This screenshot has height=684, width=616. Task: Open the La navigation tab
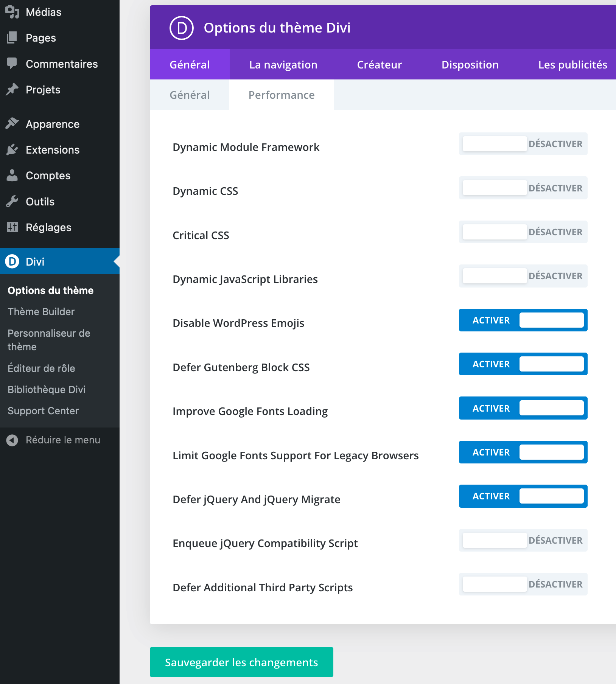pyautogui.click(x=283, y=65)
